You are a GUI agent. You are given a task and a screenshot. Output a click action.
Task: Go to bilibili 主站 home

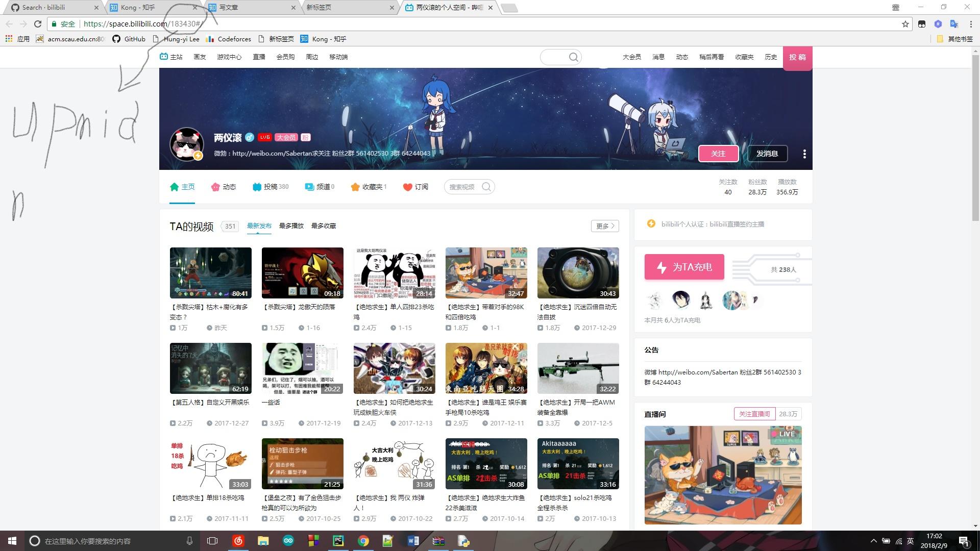(171, 57)
